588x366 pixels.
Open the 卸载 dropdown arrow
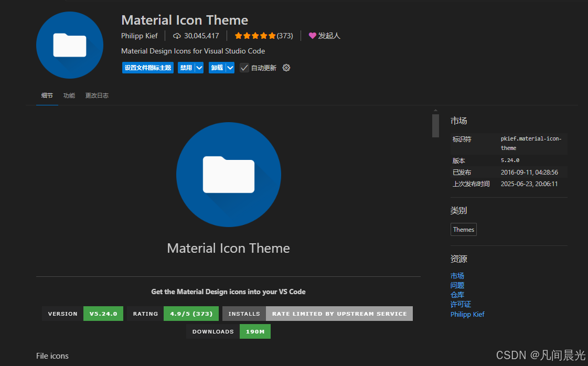tap(230, 68)
